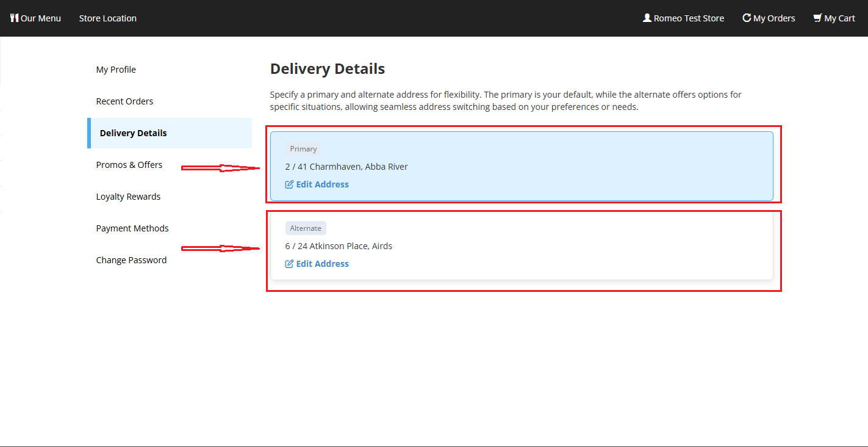
Task: Edit Address link under Primary address
Action: (x=317, y=184)
